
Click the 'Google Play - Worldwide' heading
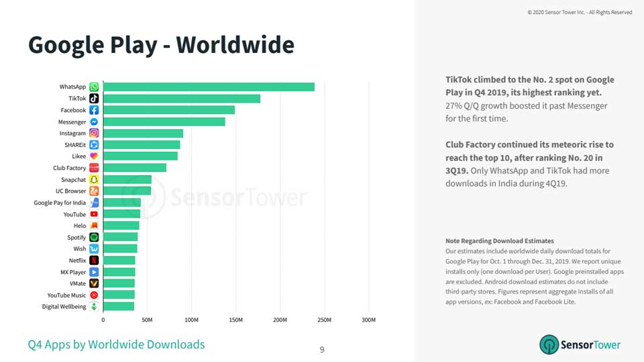161,45
